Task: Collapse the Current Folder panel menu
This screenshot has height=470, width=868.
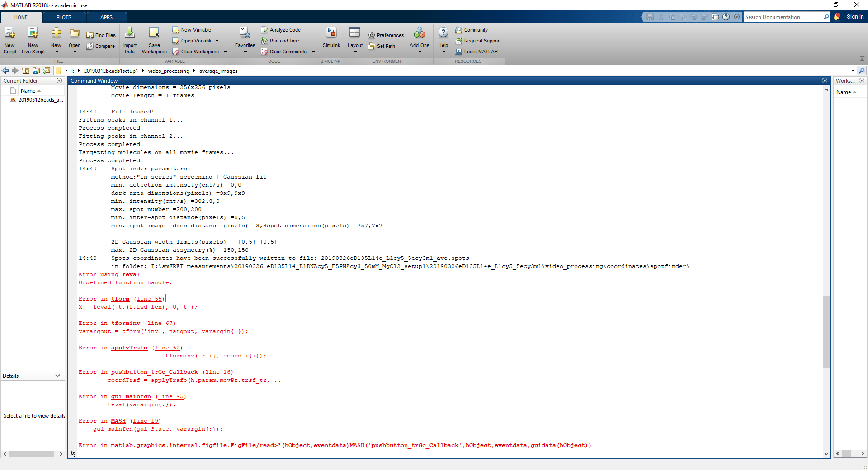Action: pos(59,80)
